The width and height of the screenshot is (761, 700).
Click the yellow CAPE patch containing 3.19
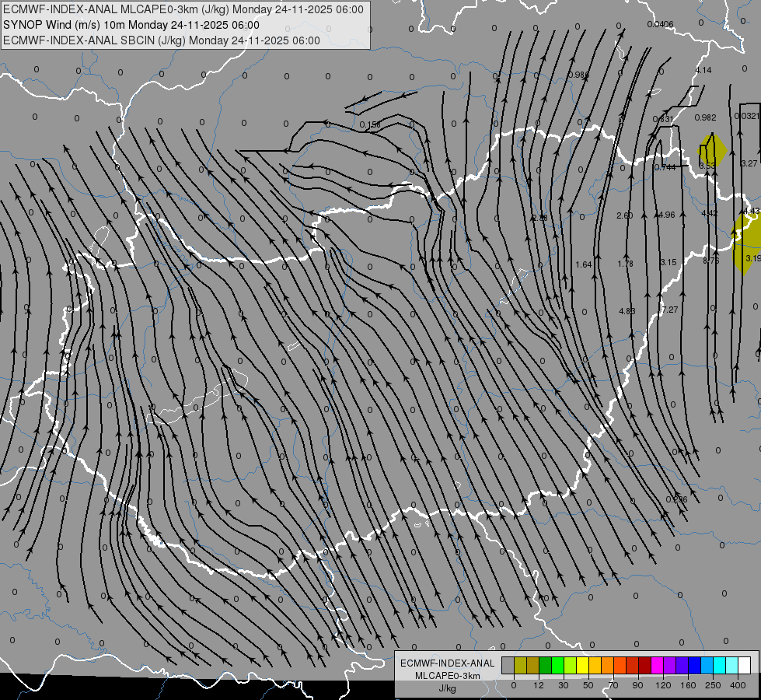(x=746, y=245)
